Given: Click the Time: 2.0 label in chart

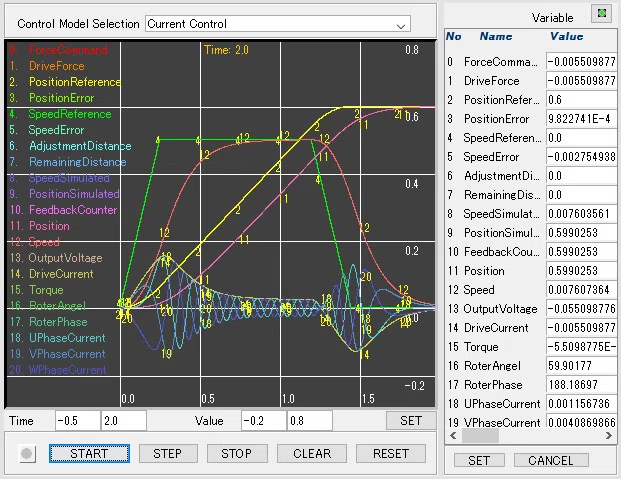Looking at the screenshot, I should pos(226,50).
